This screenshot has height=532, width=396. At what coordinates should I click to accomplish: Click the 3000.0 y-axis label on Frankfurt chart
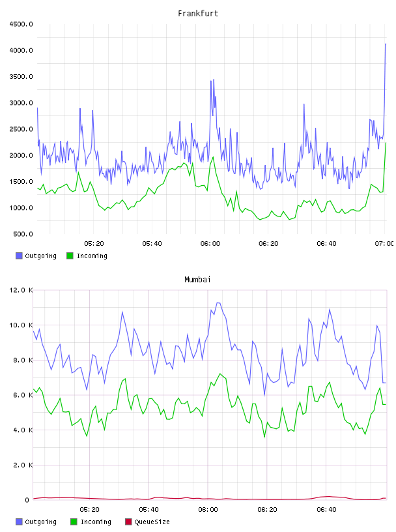[21, 103]
